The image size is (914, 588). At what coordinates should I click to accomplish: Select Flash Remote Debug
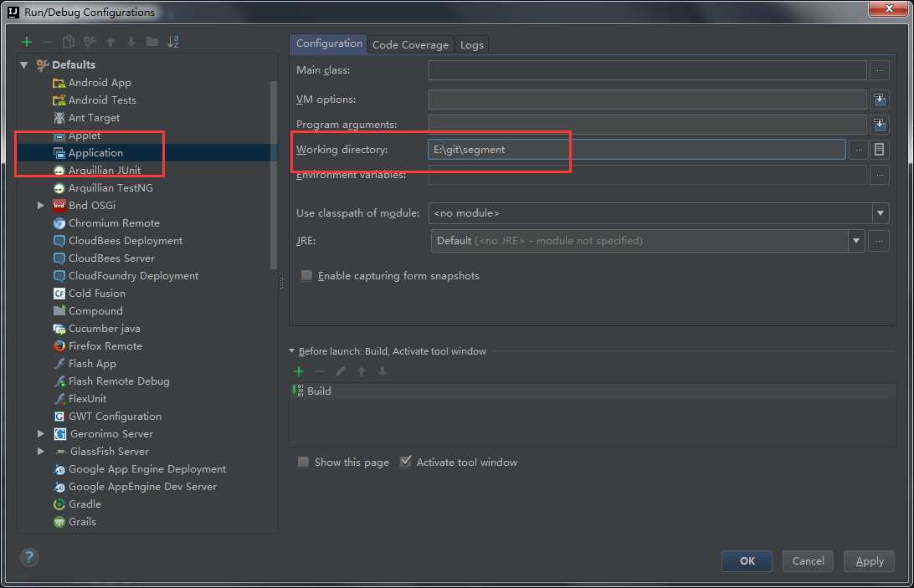[111, 381]
